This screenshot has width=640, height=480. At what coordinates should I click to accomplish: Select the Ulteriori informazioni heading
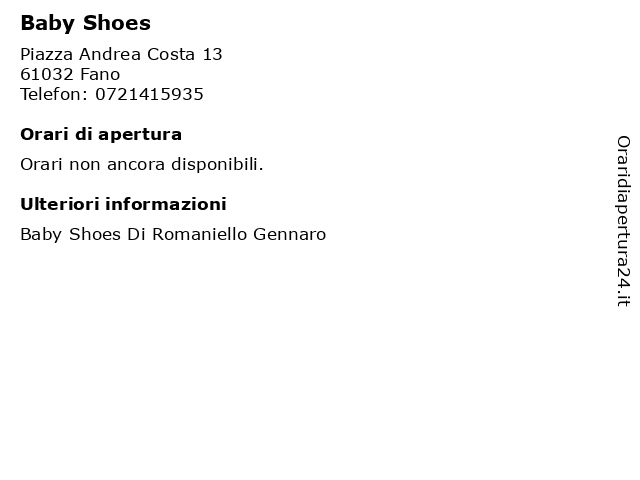123,204
